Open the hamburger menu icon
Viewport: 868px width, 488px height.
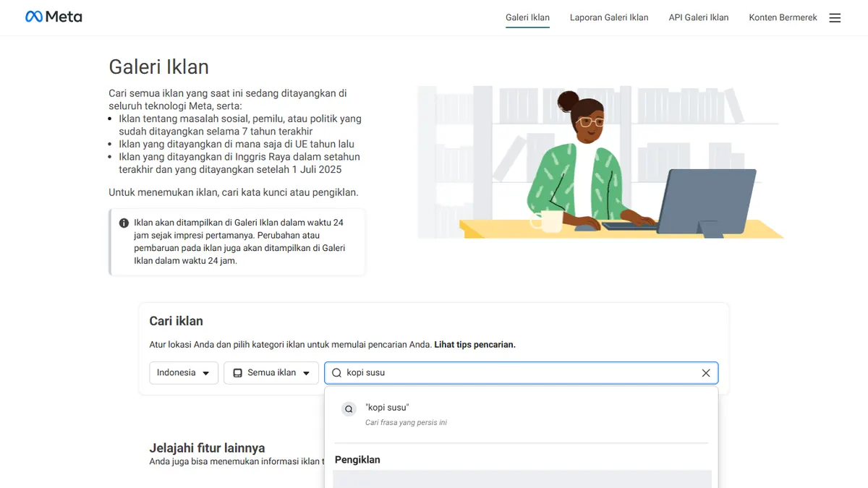click(835, 18)
